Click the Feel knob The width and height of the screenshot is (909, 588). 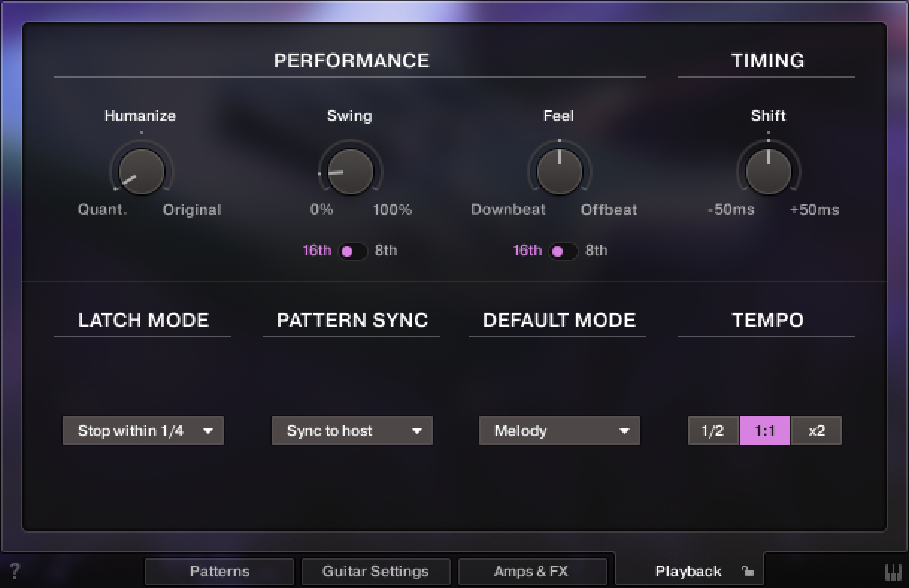pos(559,171)
